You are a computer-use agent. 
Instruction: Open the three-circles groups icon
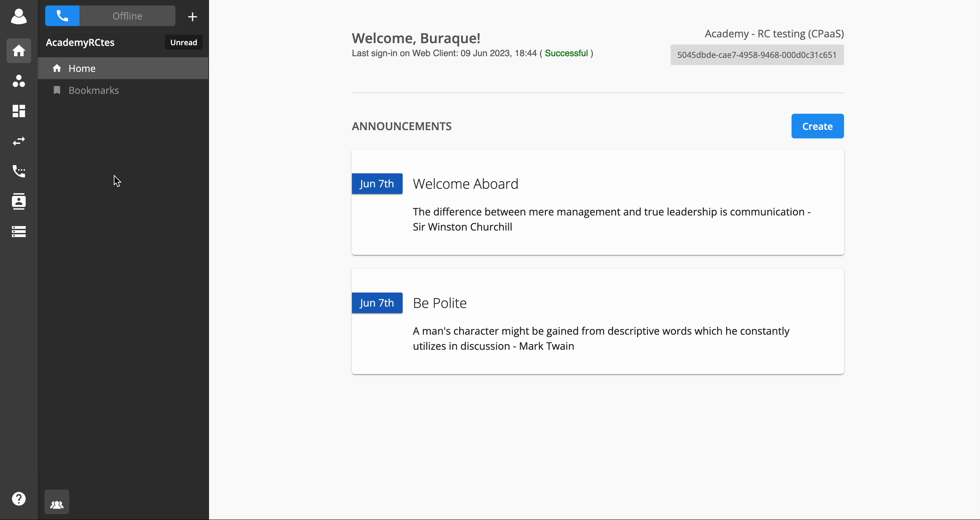coord(19,81)
